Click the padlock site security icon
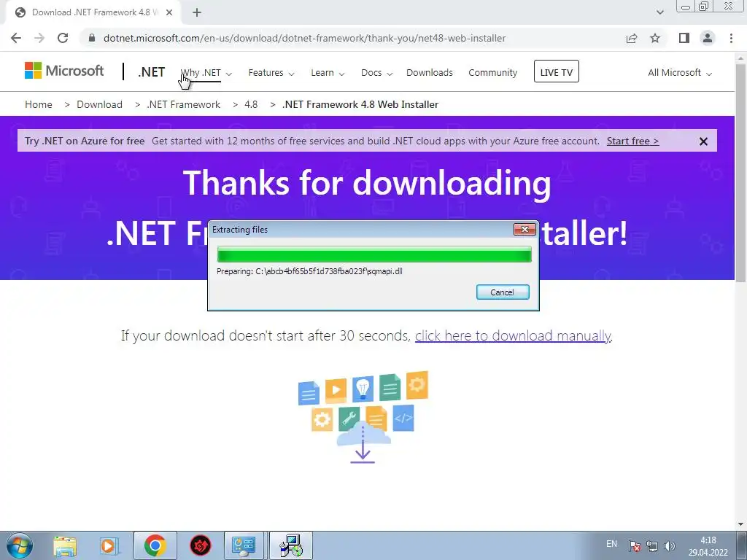Viewport: 747px width, 560px height. 92,38
